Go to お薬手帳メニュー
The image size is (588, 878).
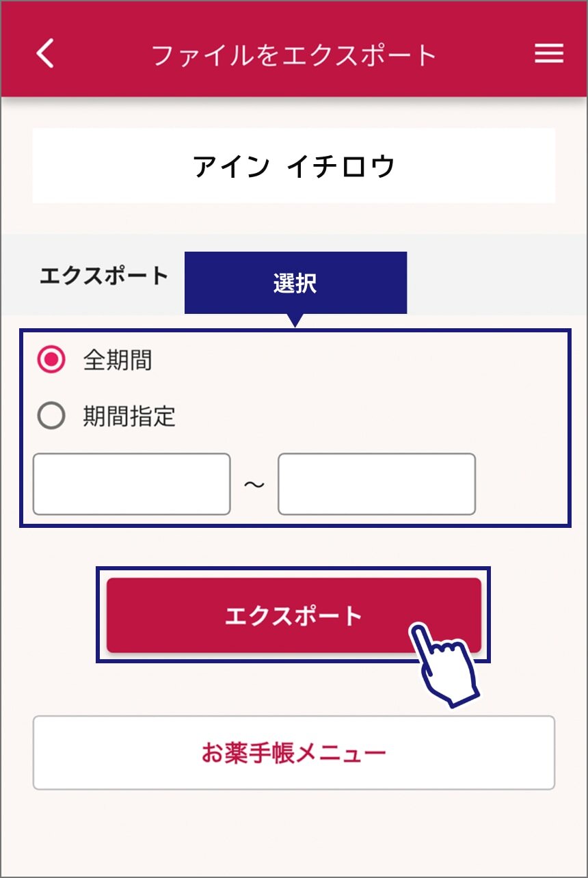click(294, 753)
